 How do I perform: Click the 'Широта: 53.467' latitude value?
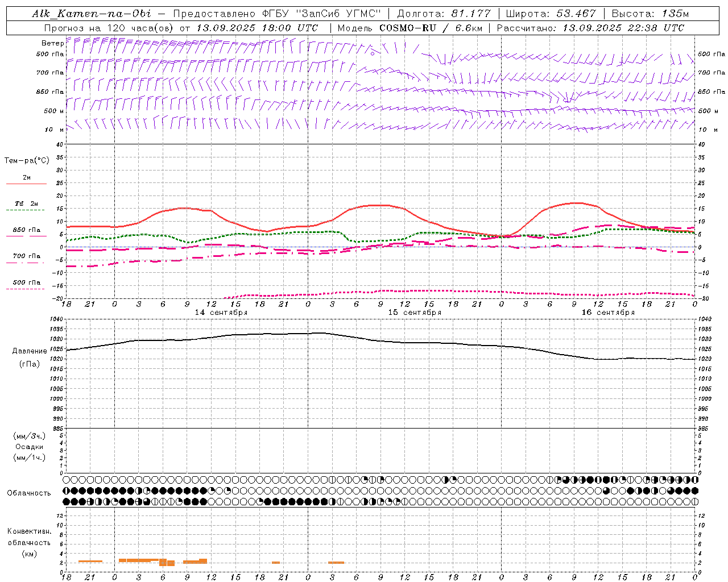point(551,14)
